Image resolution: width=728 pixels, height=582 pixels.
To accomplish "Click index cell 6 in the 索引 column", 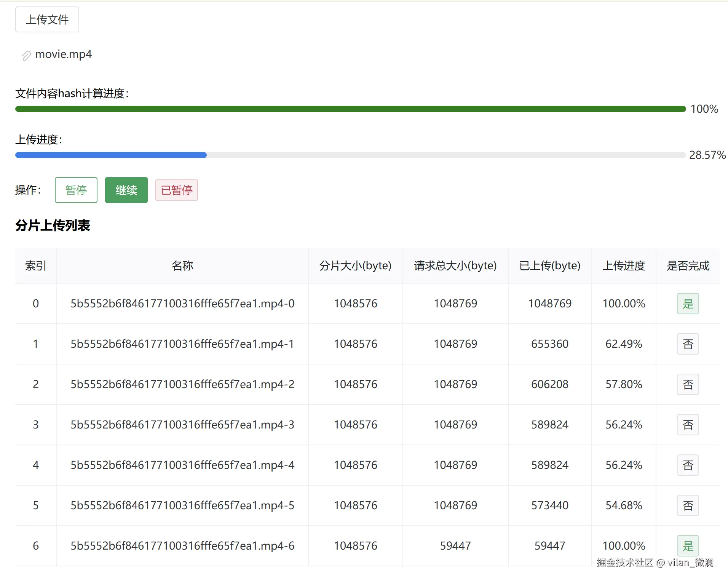I will 36,546.
